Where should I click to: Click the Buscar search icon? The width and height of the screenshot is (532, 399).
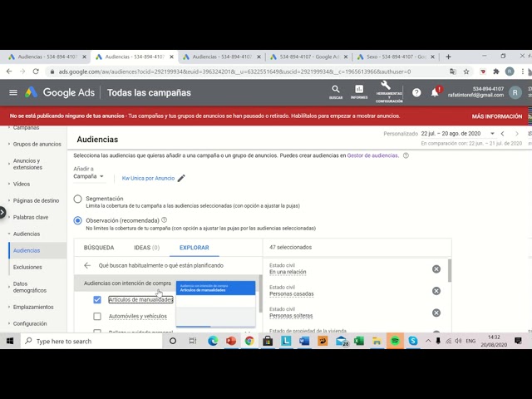point(336,91)
